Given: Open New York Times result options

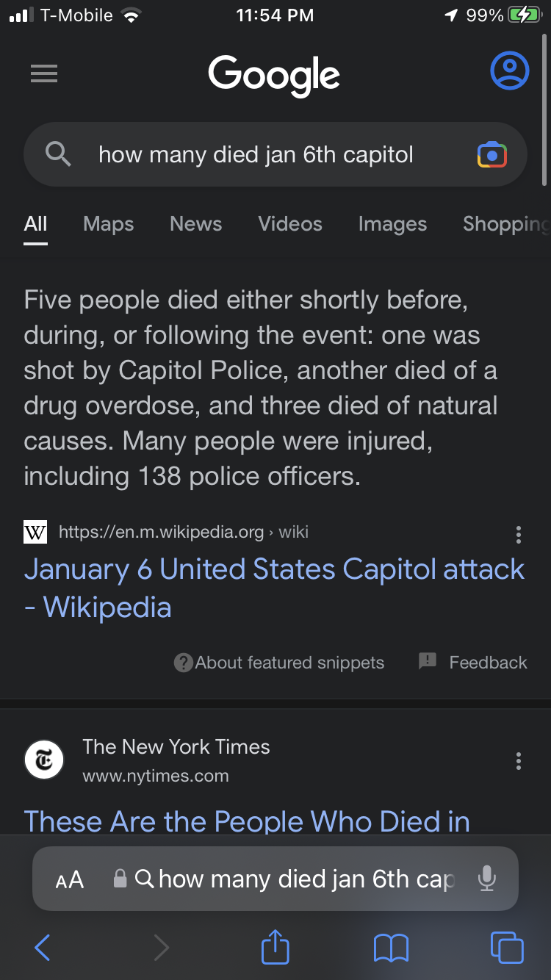Looking at the screenshot, I should [519, 760].
